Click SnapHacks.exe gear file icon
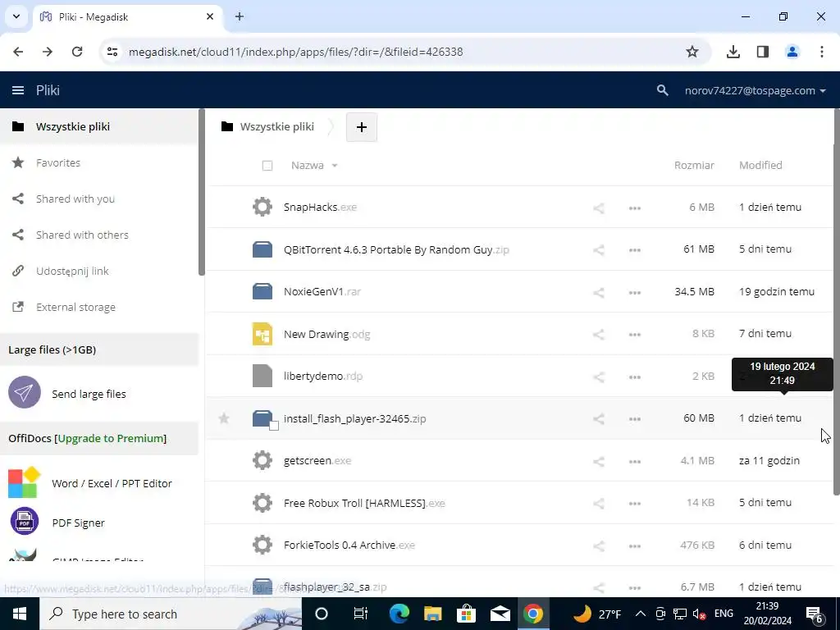The width and height of the screenshot is (840, 630). pyautogui.click(x=262, y=207)
